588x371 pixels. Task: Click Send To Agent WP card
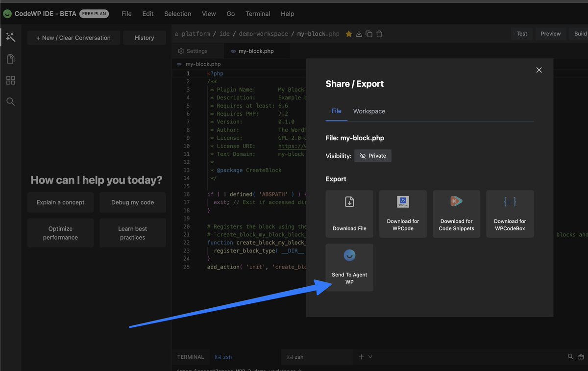coord(349,268)
